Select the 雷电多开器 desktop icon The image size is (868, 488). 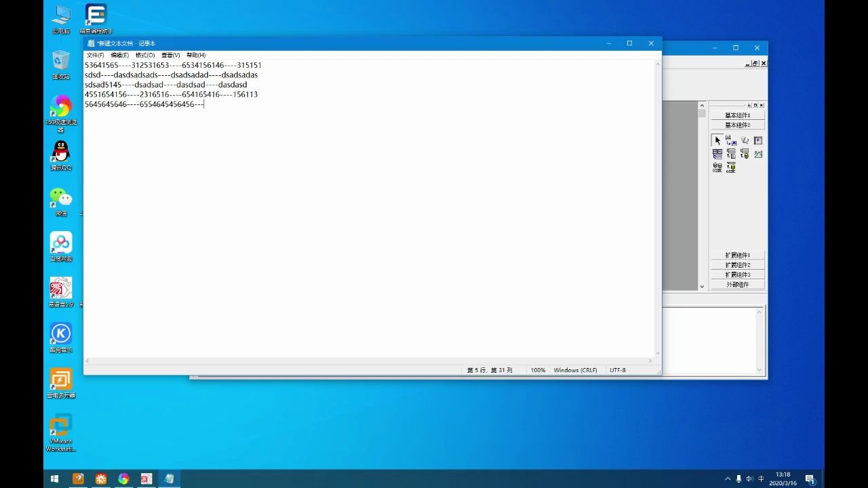point(61,383)
